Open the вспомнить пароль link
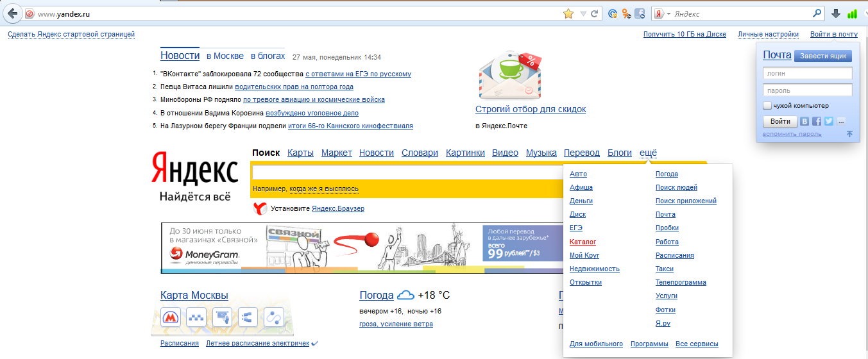 point(792,134)
